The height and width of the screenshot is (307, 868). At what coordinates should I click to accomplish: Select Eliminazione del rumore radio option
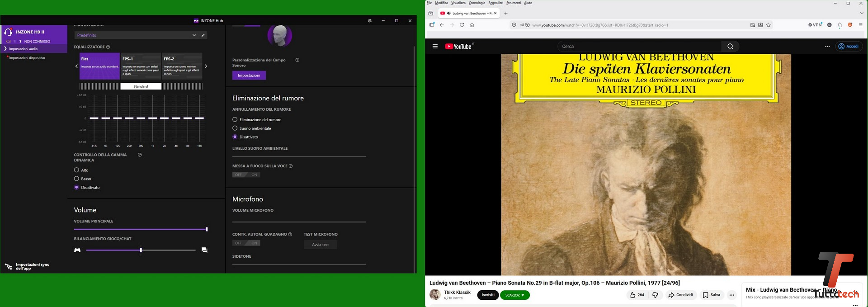pos(235,120)
